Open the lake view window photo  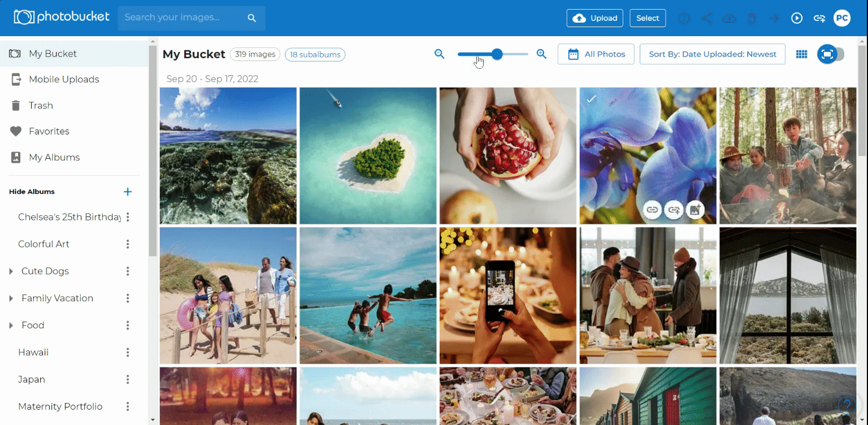[x=788, y=296]
